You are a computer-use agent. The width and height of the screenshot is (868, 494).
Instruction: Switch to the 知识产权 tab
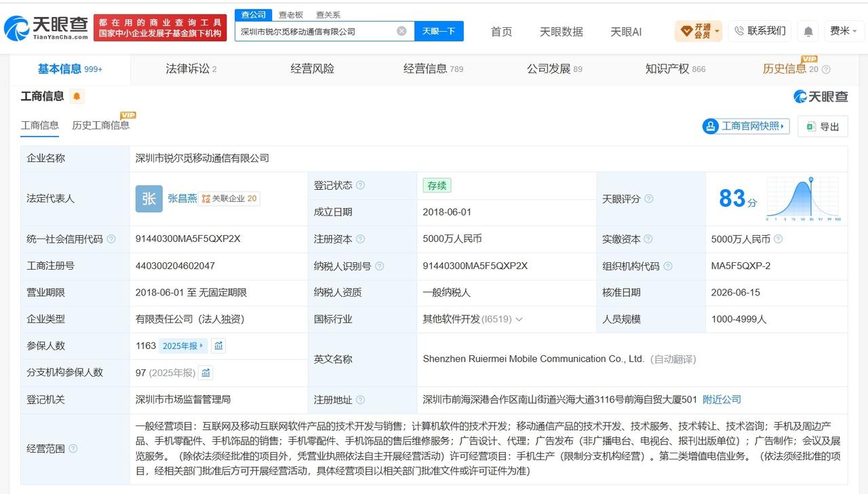pyautogui.click(x=675, y=68)
